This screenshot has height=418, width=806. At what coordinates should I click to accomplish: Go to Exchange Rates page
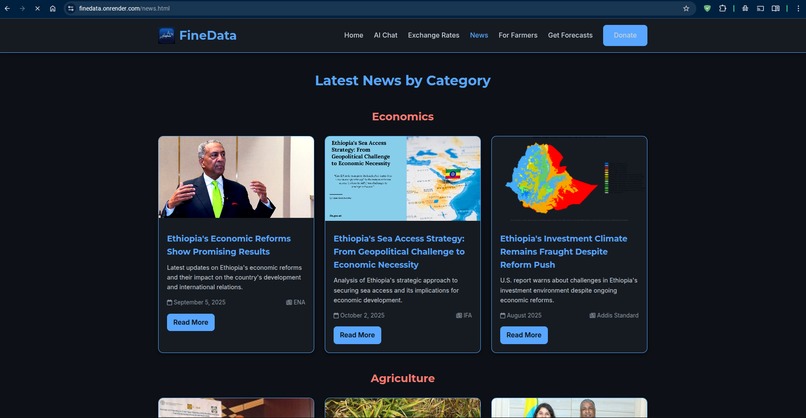click(433, 35)
